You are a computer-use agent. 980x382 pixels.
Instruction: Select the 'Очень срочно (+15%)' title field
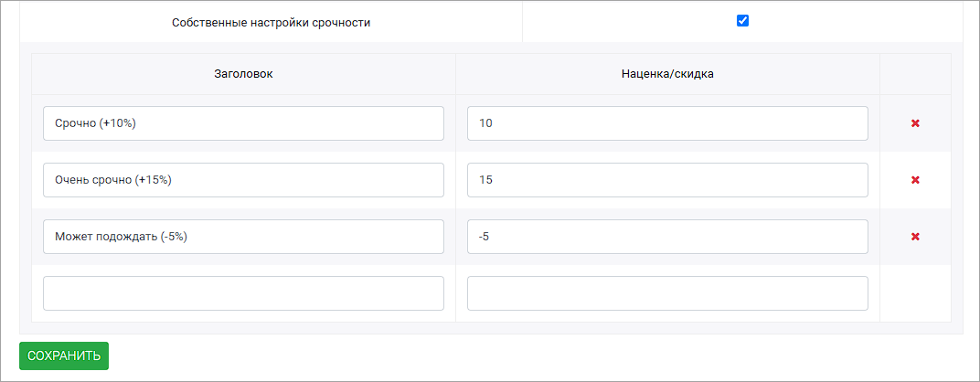coord(244,180)
